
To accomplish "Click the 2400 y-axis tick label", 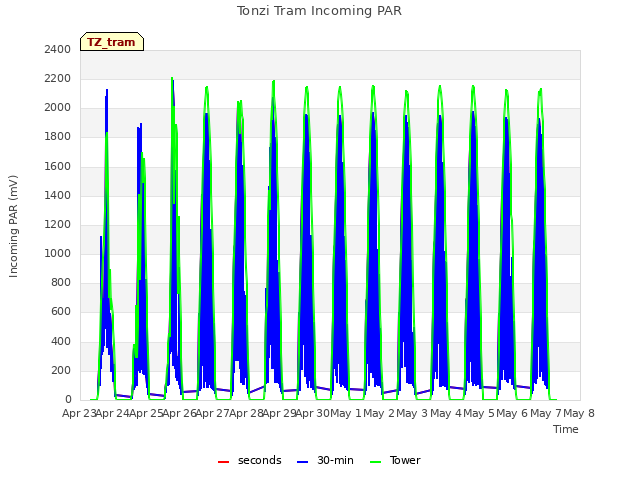I will coord(58,49).
